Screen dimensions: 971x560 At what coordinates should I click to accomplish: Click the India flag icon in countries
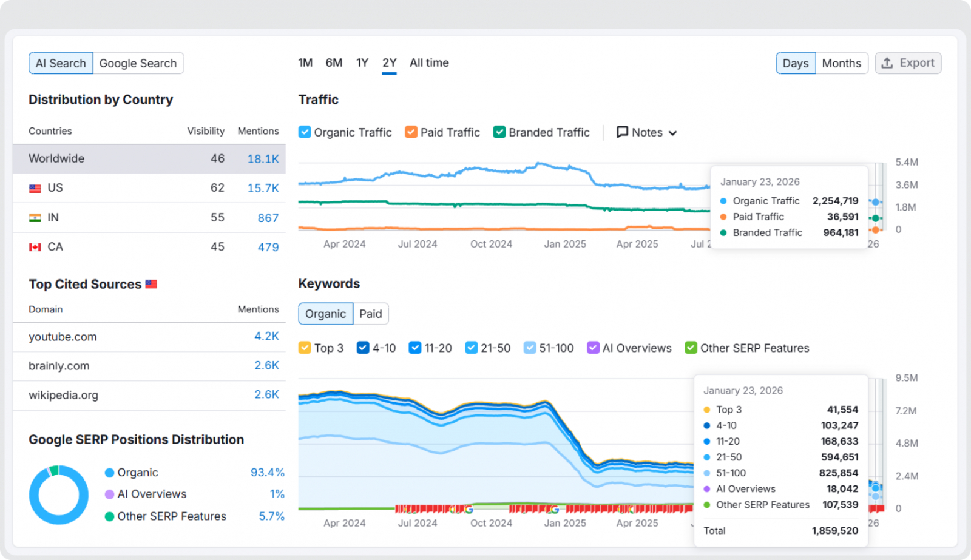click(35, 218)
